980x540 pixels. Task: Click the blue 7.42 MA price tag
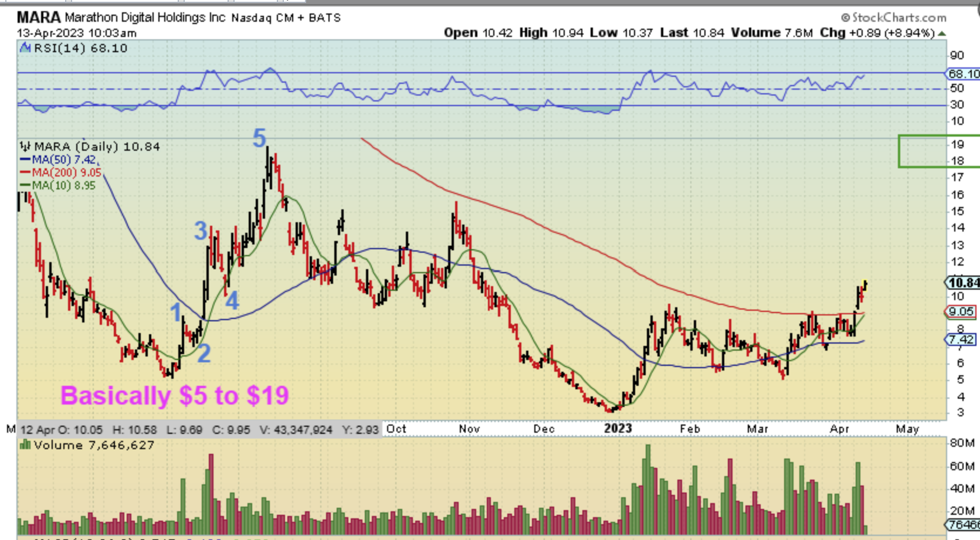click(x=961, y=339)
